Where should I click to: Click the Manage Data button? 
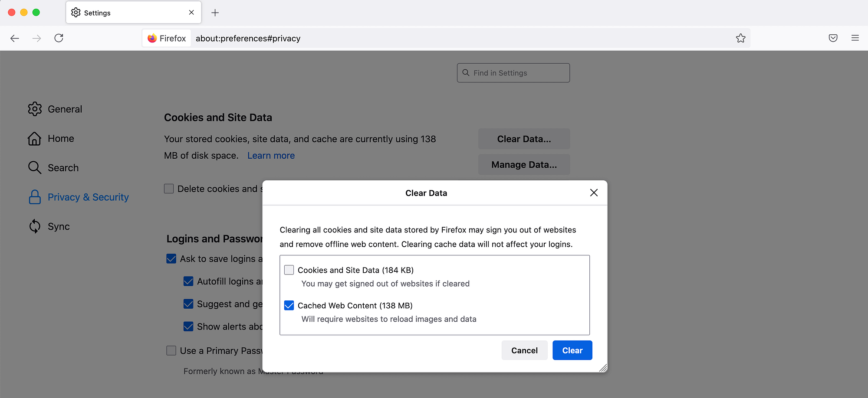pyautogui.click(x=524, y=164)
